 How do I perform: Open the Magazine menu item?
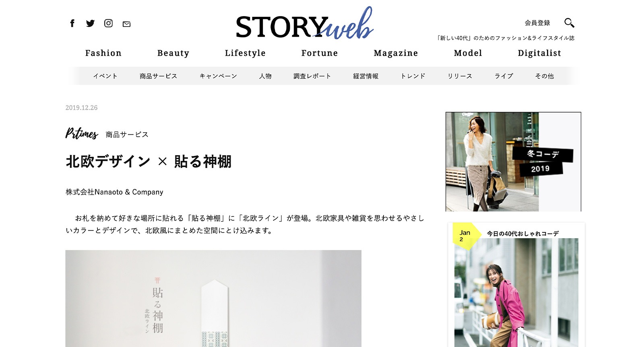396,53
